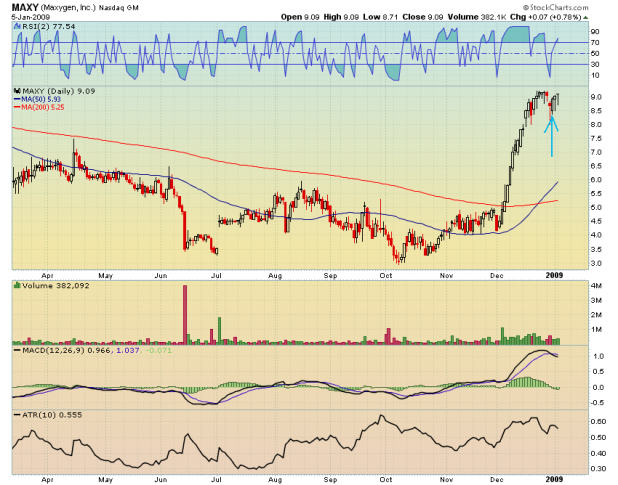Click the 7.0 price axis label
The height and width of the screenshot is (485, 618).
pos(596,152)
